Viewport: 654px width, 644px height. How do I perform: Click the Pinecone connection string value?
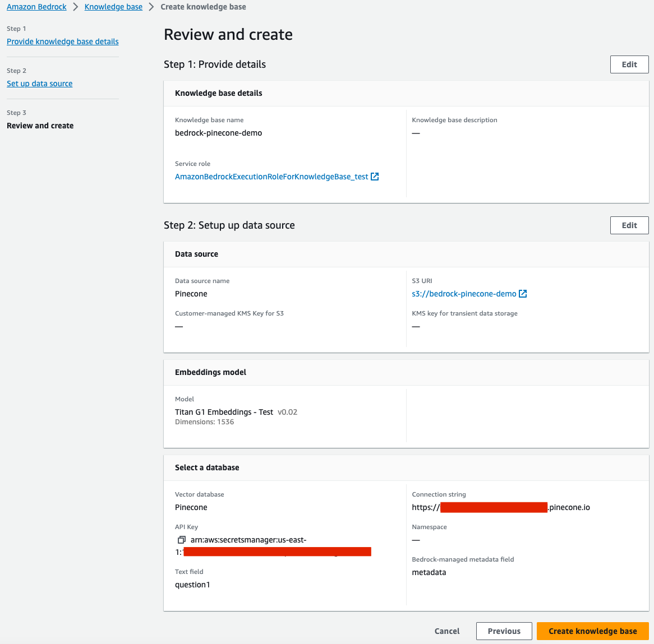pyautogui.click(x=500, y=507)
